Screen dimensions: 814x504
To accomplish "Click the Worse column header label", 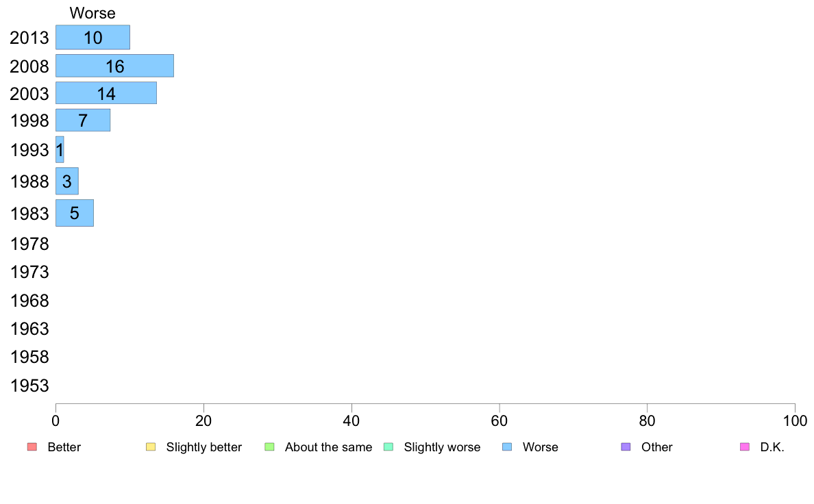I will 92,13.
